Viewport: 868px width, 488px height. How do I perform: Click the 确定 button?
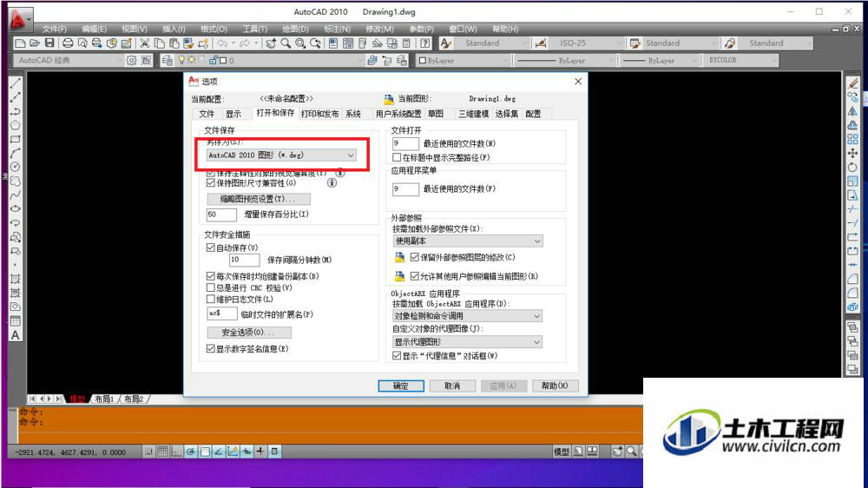401,386
